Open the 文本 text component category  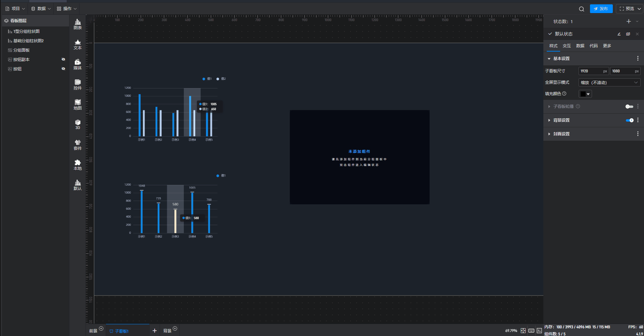click(77, 44)
